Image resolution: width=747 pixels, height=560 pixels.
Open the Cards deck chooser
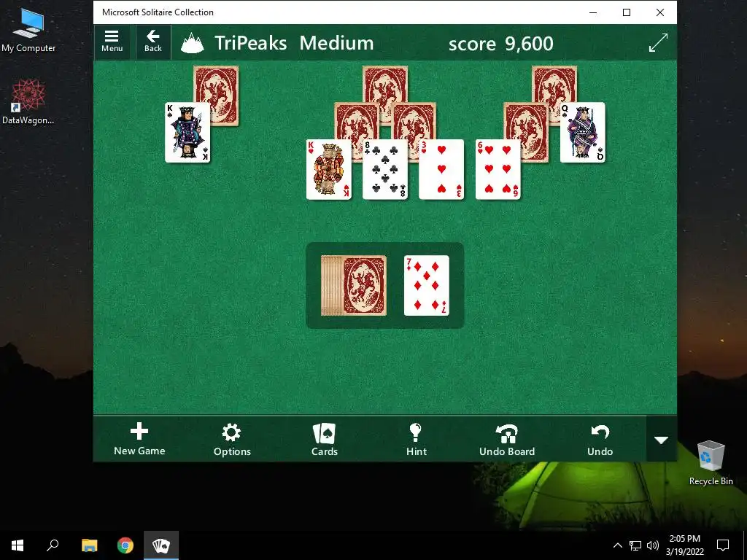tap(325, 439)
